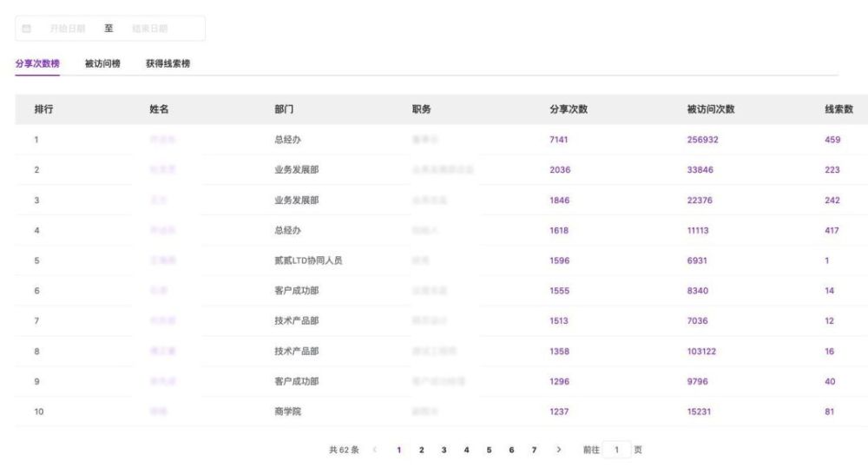Open blurred name link in rank 2 row
868x474 pixels.
point(162,169)
